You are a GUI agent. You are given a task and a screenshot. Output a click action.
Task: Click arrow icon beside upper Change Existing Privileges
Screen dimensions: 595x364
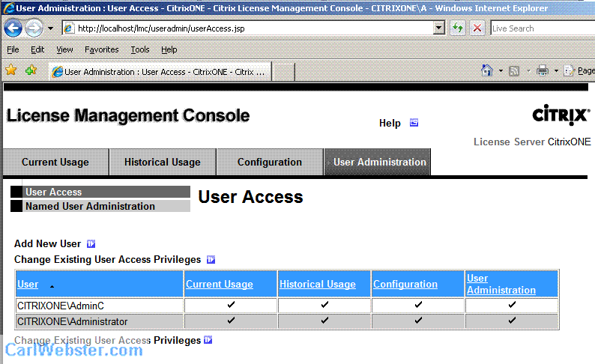pos(211,260)
